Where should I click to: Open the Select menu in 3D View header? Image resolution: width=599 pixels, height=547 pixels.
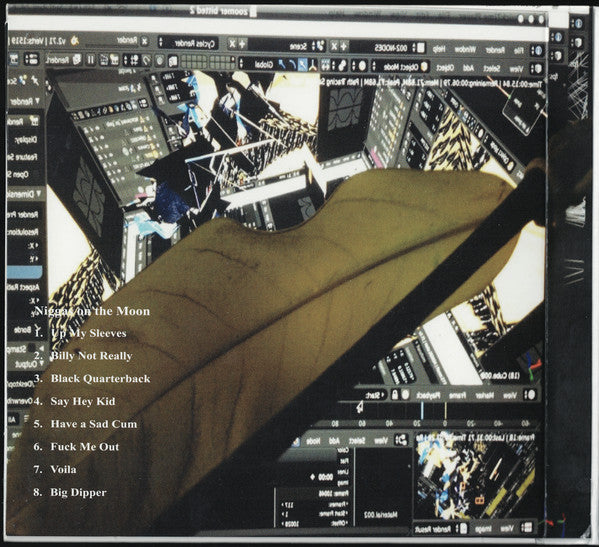pyautogui.click(x=491, y=69)
